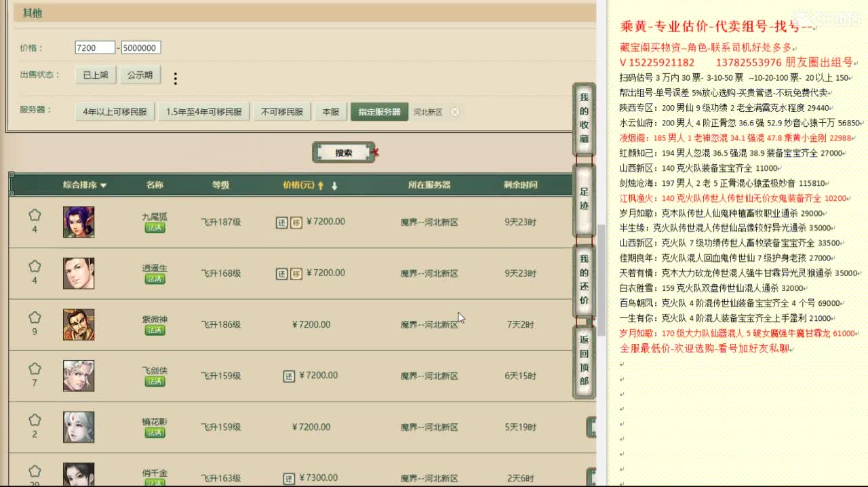Click maximum price field 5000000
The image size is (868, 487).
click(141, 48)
